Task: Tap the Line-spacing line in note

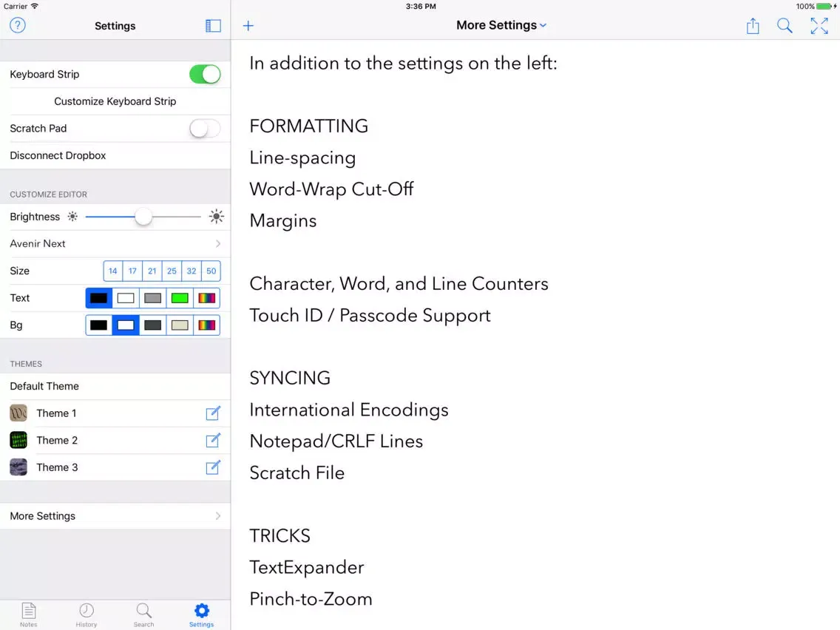Action: 302,158
